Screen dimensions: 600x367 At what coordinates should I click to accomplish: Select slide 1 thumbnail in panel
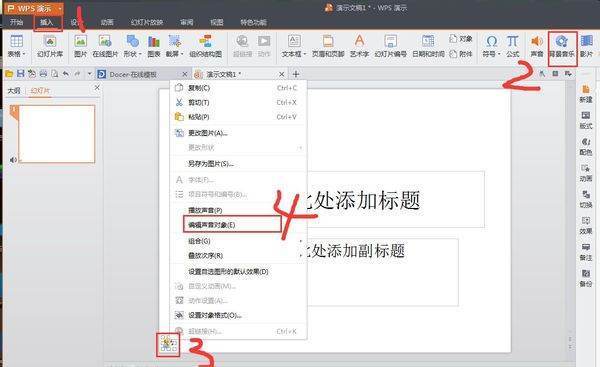pyautogui.click(x=56, y=134)
